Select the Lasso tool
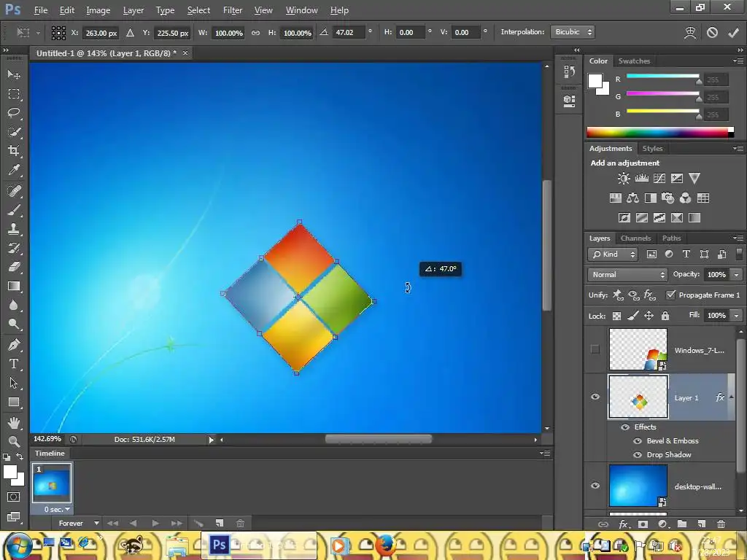Image resolution: width=747 pixels, height=560 pixels. 14,113
